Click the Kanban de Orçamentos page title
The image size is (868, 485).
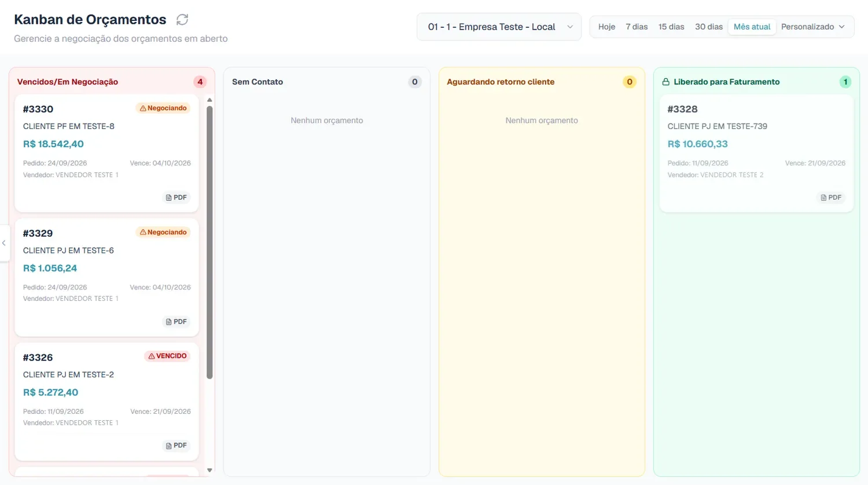90,20
